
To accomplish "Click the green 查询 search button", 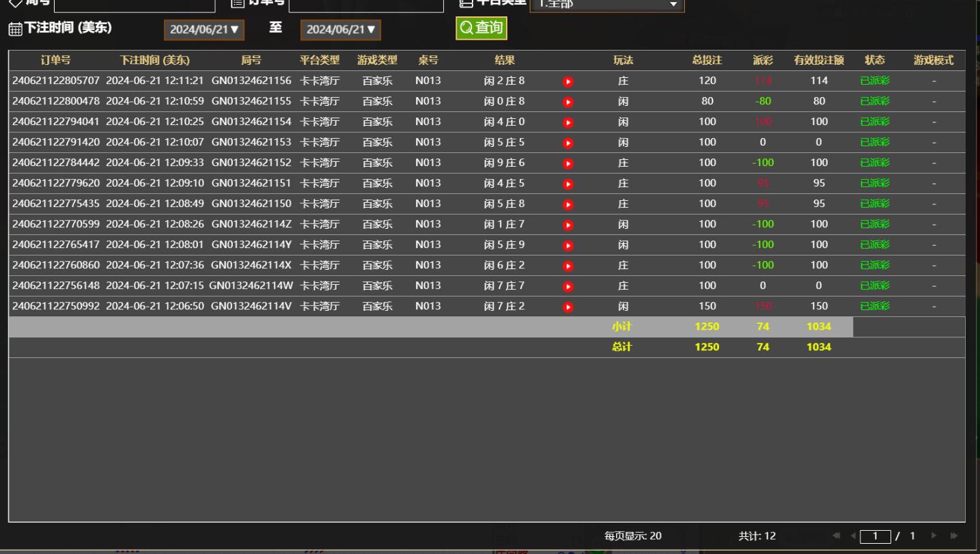I will coord(481,28).
